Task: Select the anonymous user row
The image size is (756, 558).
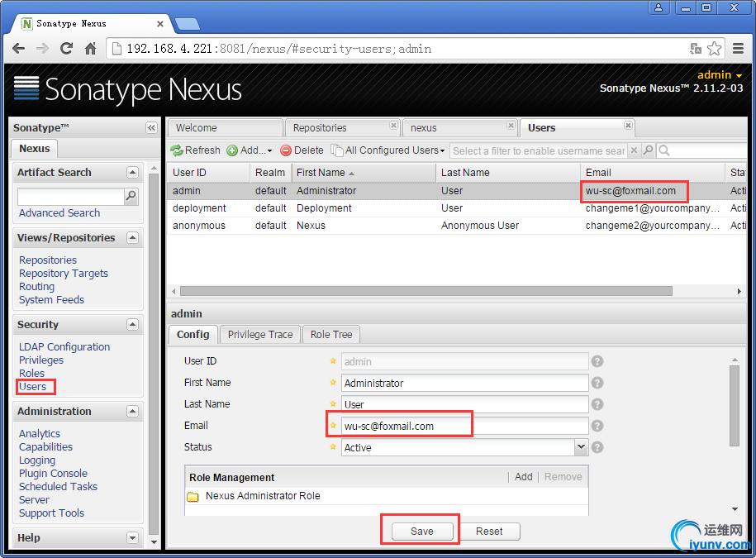Action: tap(456, 225)
